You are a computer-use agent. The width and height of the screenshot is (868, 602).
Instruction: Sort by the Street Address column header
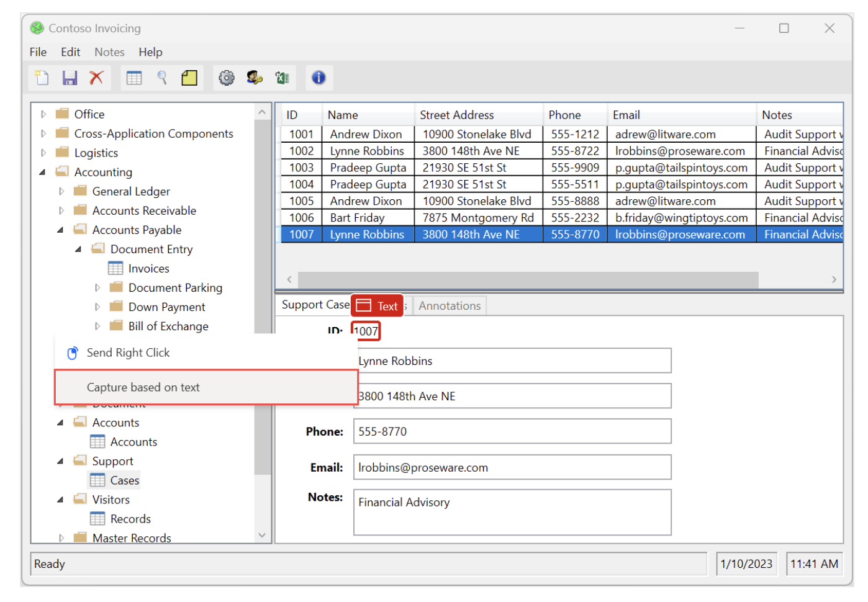tap(479, 115)
